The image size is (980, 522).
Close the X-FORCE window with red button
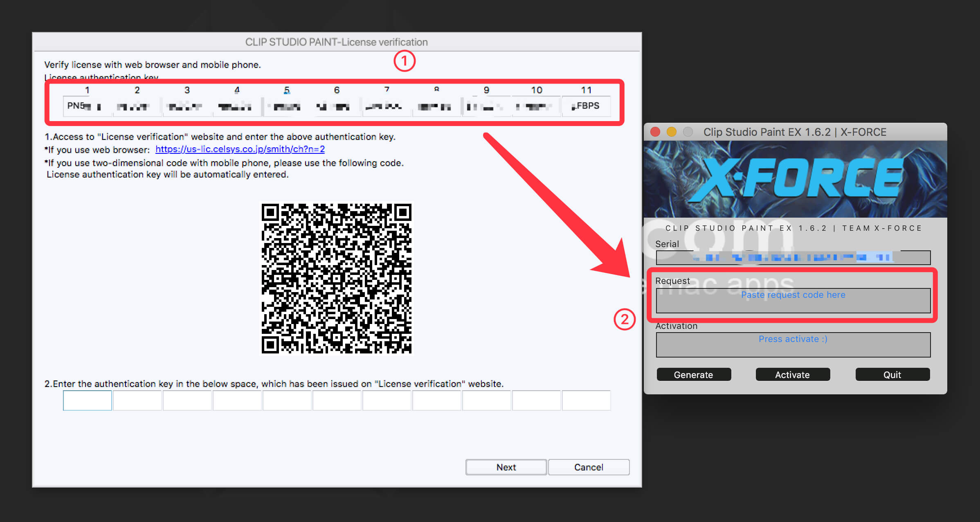pos(655,132)
